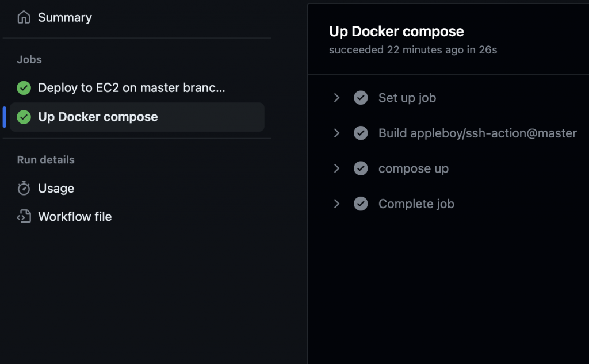This screenshot has height=364, width=589.
Task: Click the Summary home icon
Action: [24, 18]
